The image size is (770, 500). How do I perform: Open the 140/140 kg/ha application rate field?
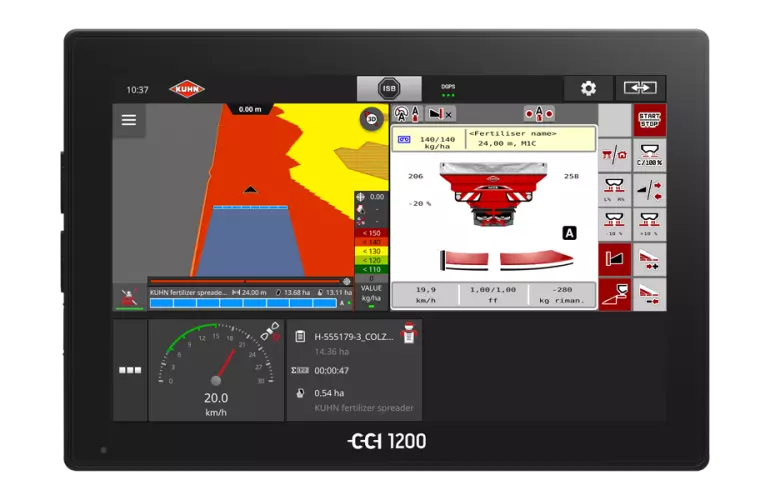pos(429,139)
